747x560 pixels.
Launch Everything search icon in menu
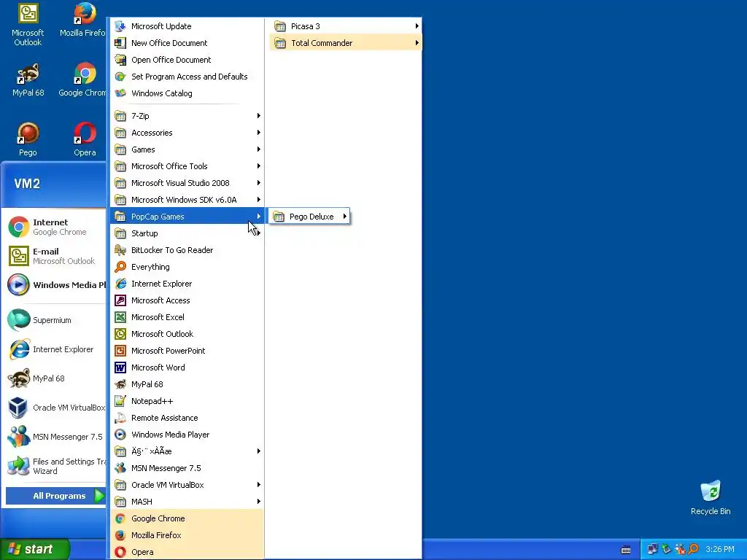pyautogui.click(x=120, y=267)
